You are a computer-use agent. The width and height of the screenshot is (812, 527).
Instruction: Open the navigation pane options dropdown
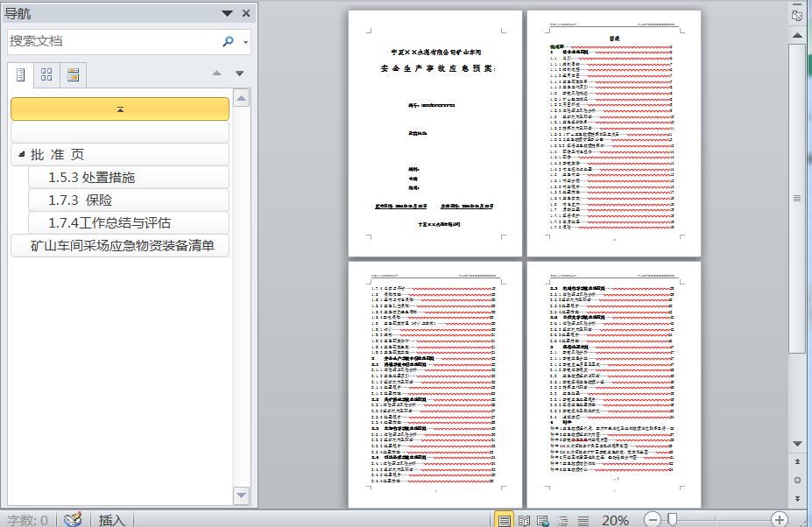click(227, 13)
